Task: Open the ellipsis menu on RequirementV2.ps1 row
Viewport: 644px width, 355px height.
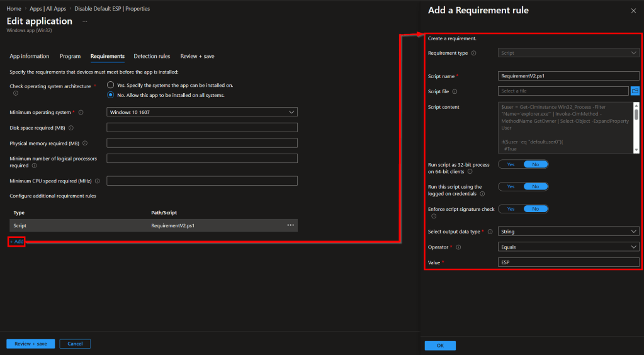Action: pyautogui.click(x=290, y=225)
